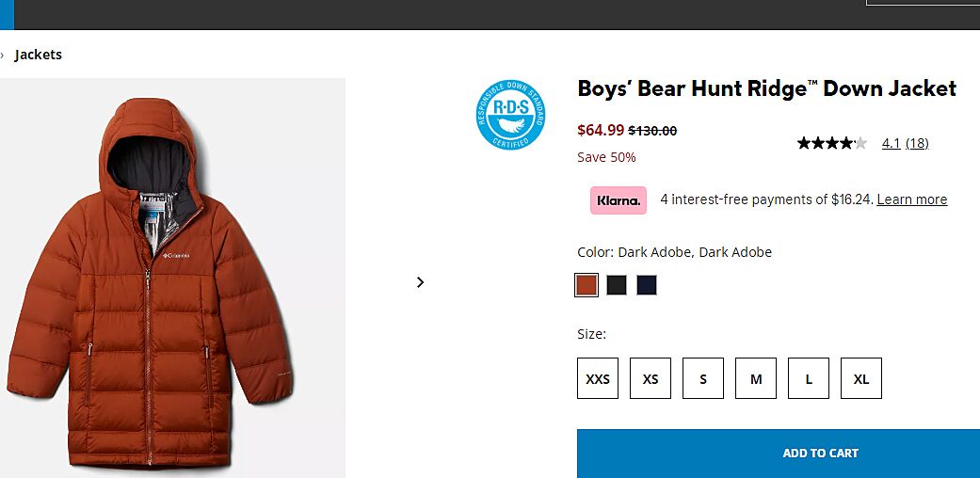The image size is (980, 478).
Task: Select size XXS
Action: 598,379
